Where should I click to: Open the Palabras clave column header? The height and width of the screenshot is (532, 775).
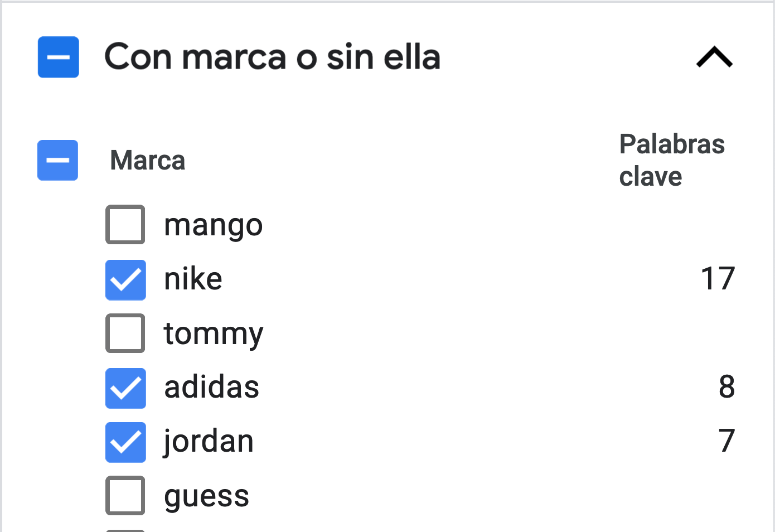(672, 160)
